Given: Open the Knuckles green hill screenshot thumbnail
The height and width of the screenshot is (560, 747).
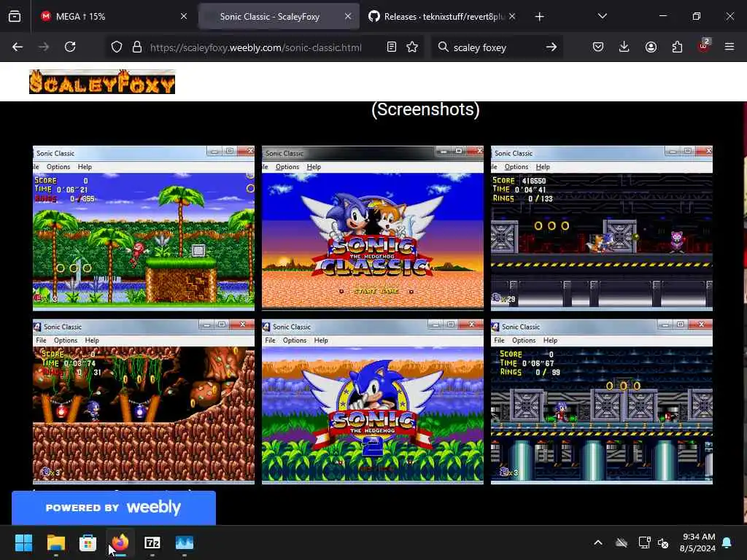Looking at the screenshot, I should point(144,228).
